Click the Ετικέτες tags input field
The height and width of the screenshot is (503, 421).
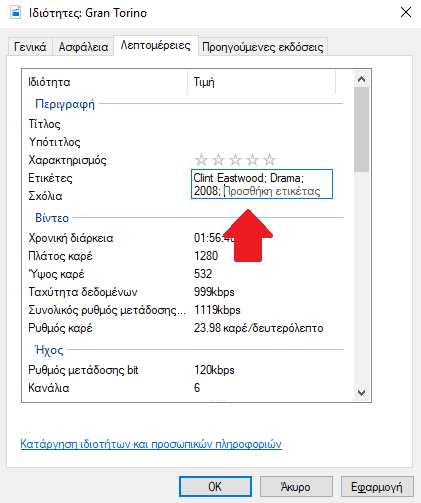coord(262,184)
